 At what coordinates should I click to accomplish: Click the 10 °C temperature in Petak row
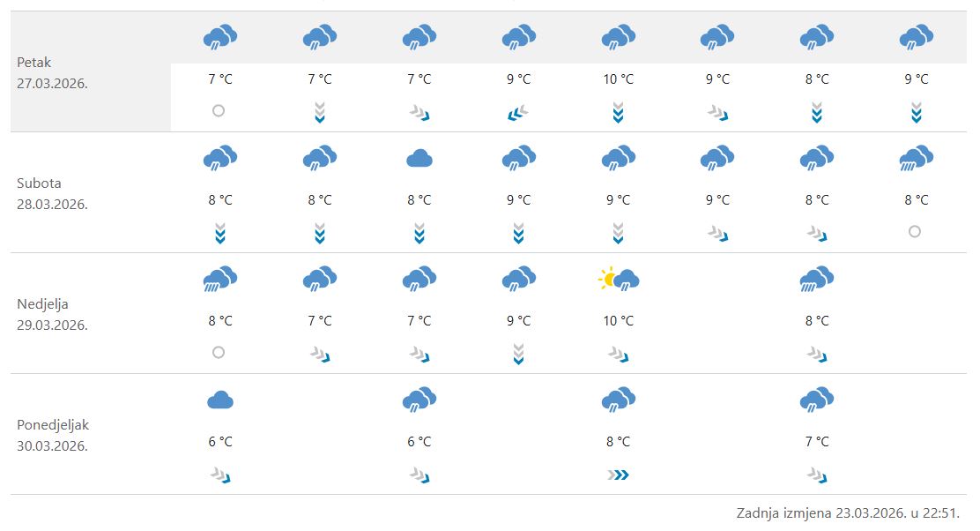[x=618, y=79]
